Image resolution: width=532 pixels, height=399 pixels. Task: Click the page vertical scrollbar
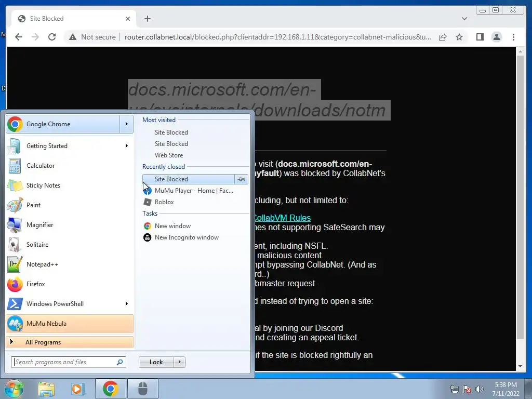[x=520, y=197]
